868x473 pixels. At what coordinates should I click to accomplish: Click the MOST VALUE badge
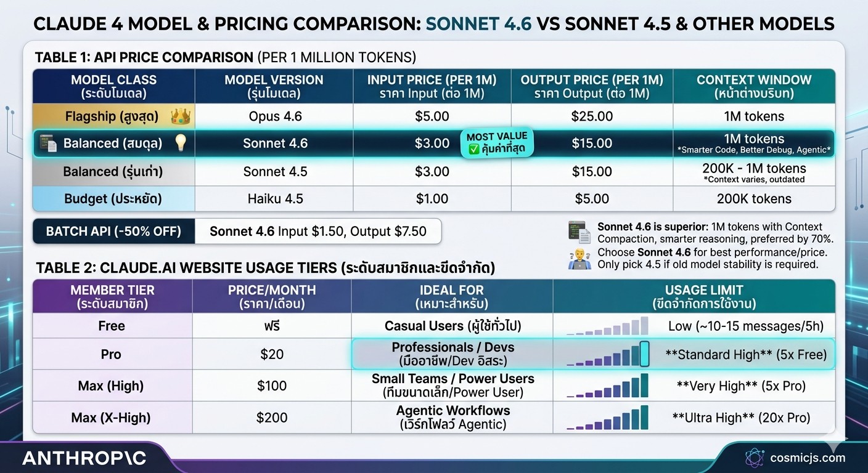(497, 144)
